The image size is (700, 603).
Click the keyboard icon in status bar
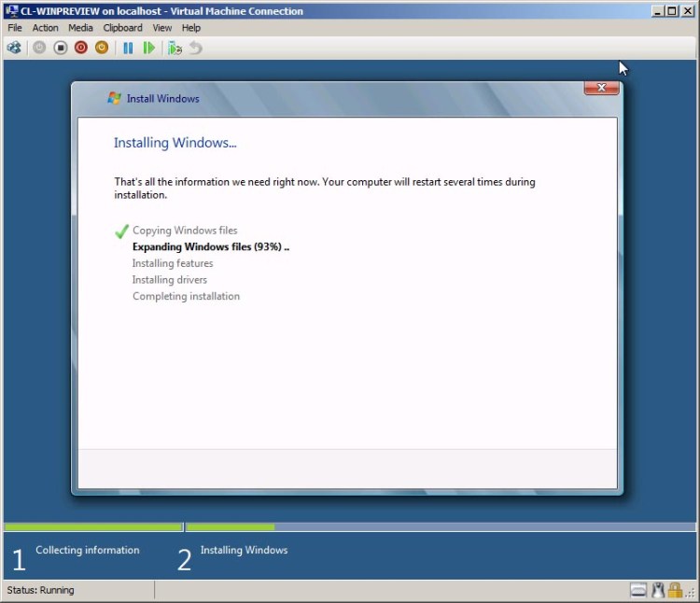tap(638, 590)
